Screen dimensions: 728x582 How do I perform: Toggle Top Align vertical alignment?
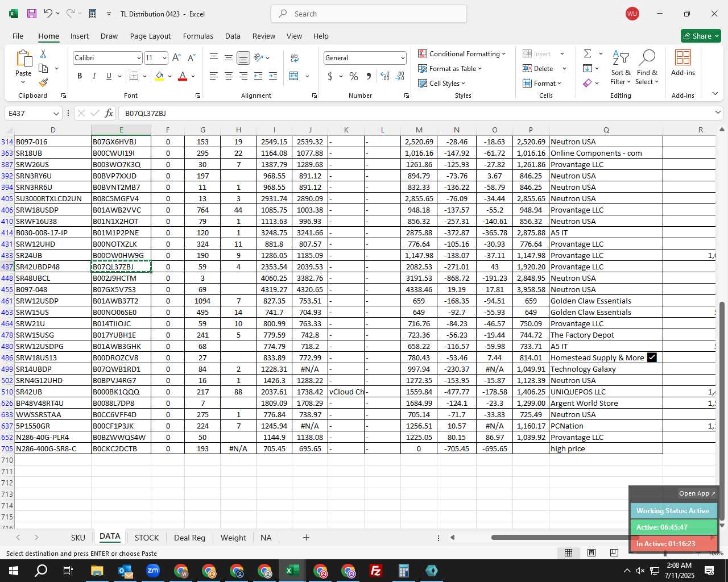(214, 57)
